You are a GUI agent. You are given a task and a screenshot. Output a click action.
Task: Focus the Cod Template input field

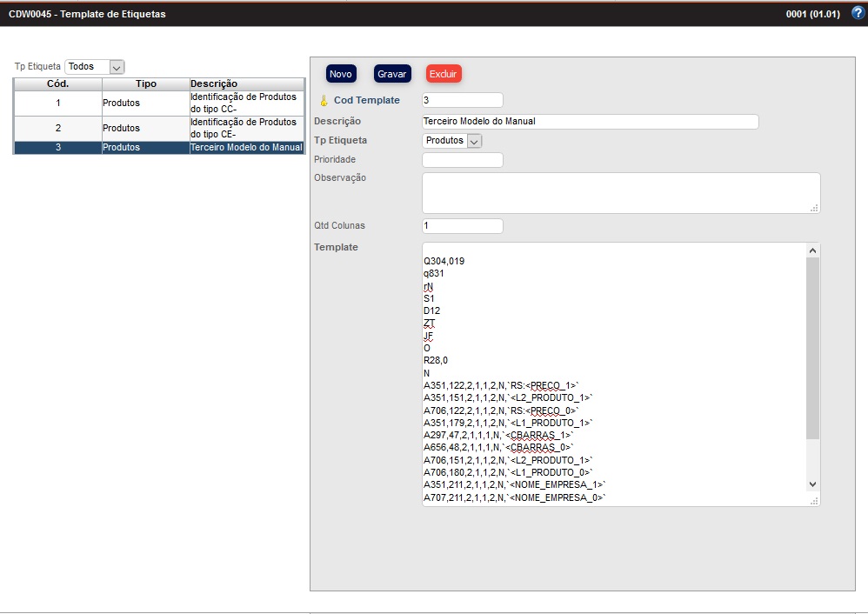pos(462,100)
